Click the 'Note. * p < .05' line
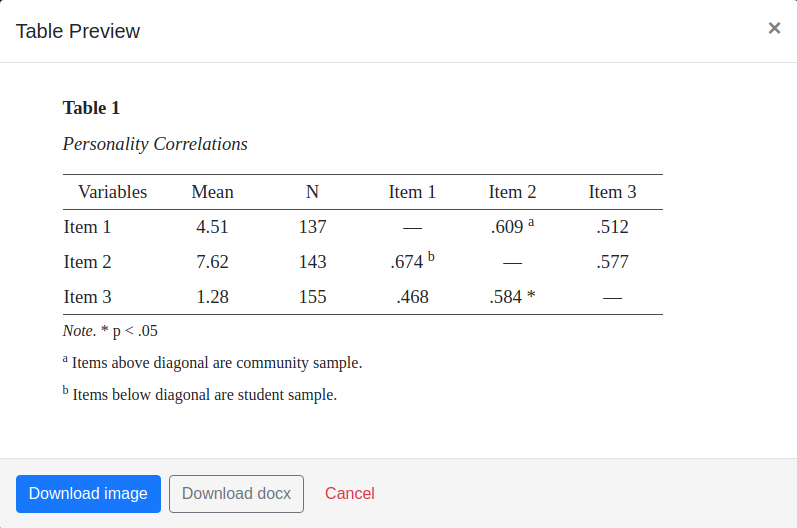This screenshot has height=528, width=797. tap(110, 331)
